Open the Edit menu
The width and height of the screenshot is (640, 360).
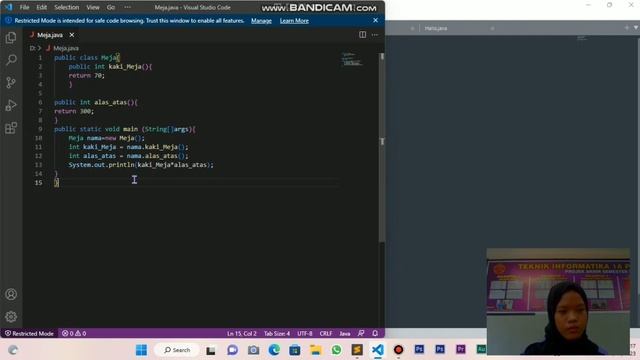pyautogui.click(x=42, y=7)
